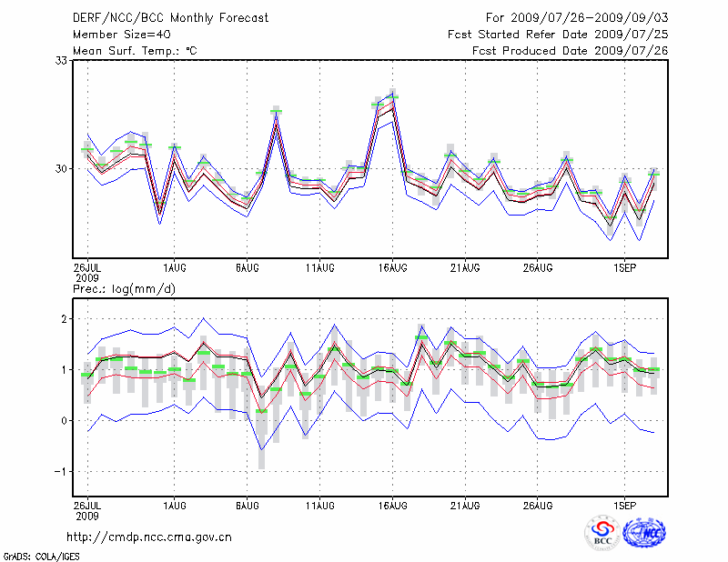Select the Mean Surf. Temp. label
The width and height of the screenshot is (728, 562).
[135, 51]
